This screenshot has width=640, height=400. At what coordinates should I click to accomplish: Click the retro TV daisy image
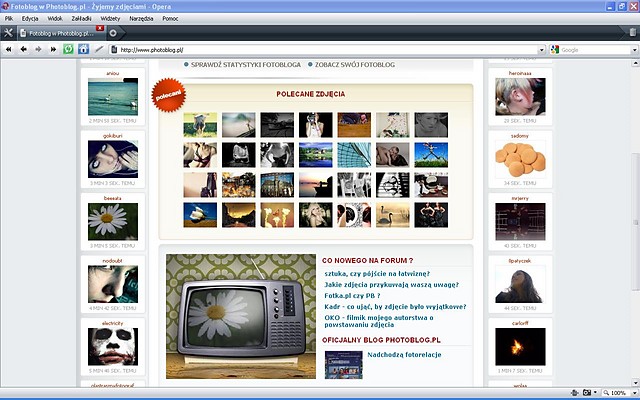click(241, 316)
